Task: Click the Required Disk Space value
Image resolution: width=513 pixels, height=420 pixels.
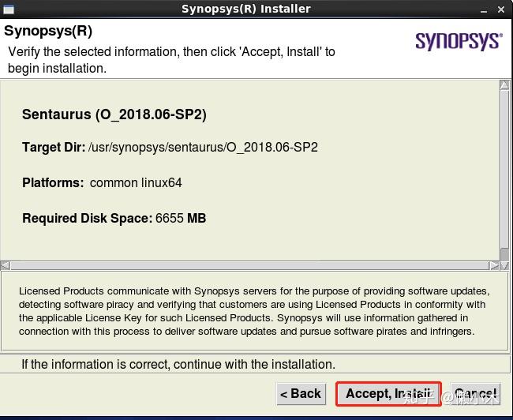Action: (181, 218)
